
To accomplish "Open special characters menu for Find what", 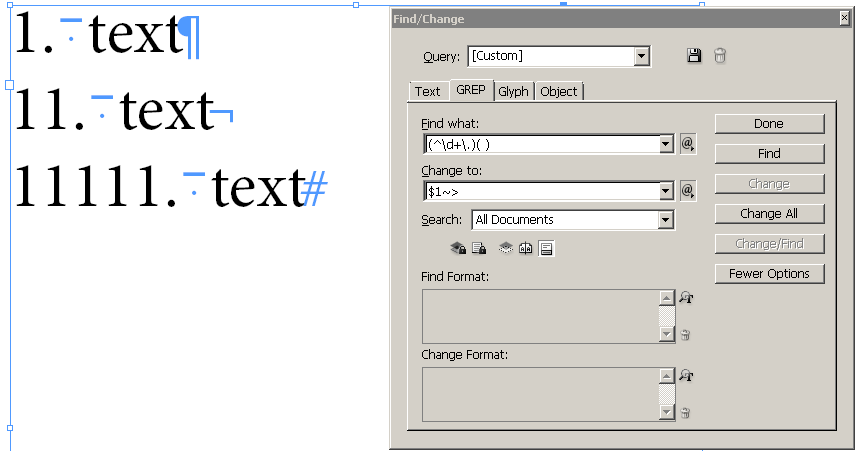I will click(x=688, y=144).
